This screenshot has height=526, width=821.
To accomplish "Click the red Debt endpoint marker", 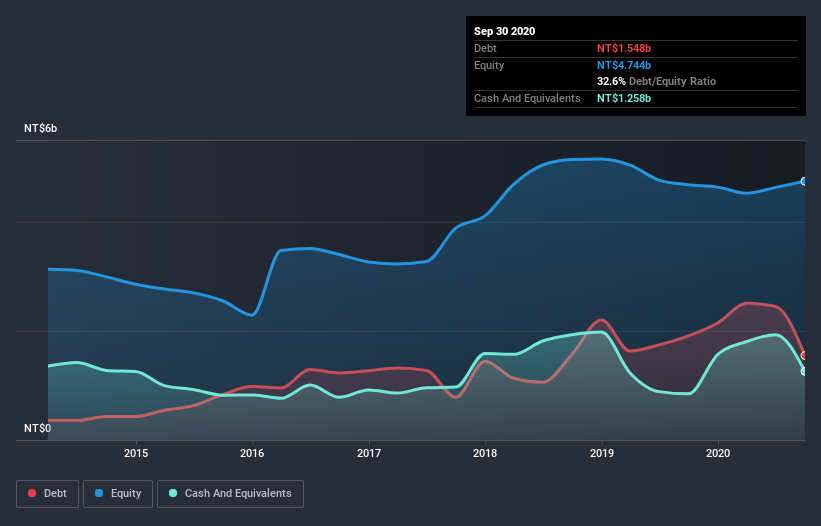I will coord(804,356).
